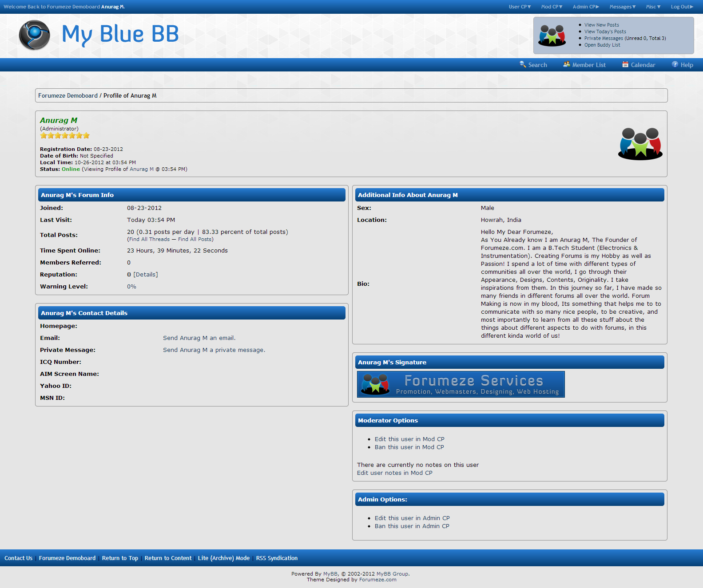Click the My Blue BB orb logo

(34, 35)
